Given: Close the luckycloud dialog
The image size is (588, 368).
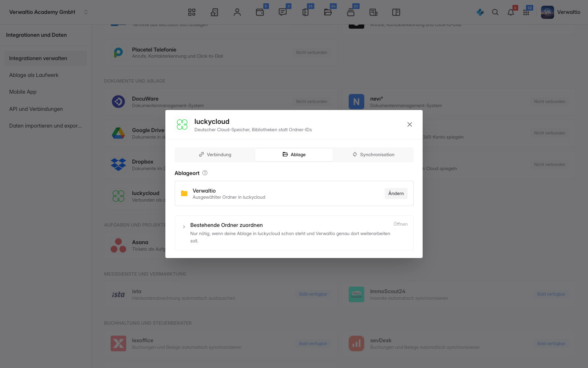Looking at the screenshot, I should (x=410, y=125).
